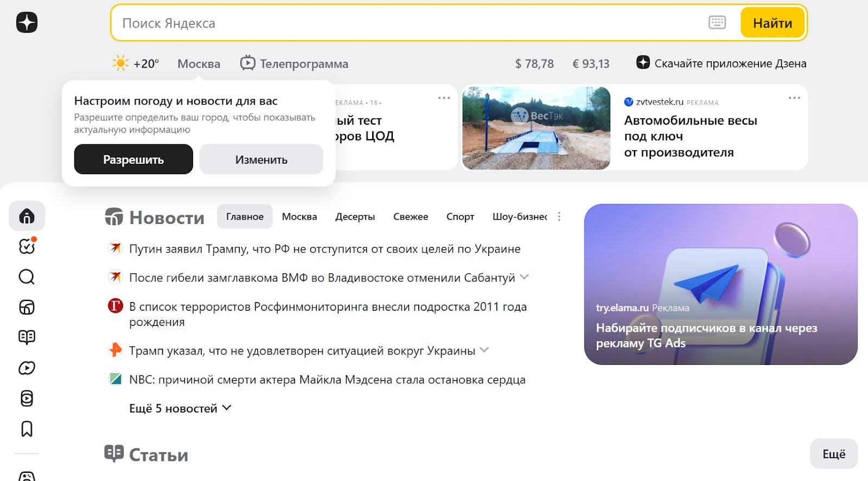Viewport: 868px width, 481px height.
Task: Click the Москва city link
Action: pos(199,63)
